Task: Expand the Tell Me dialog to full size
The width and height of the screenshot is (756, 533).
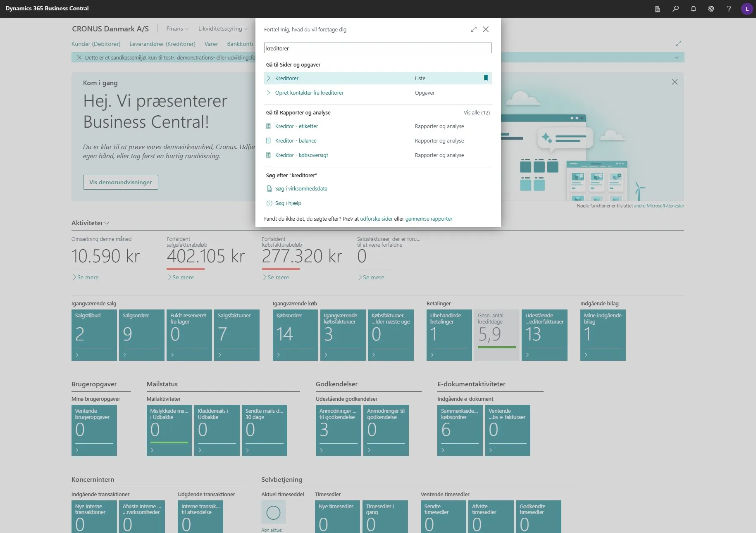Action: coord(474,29)
